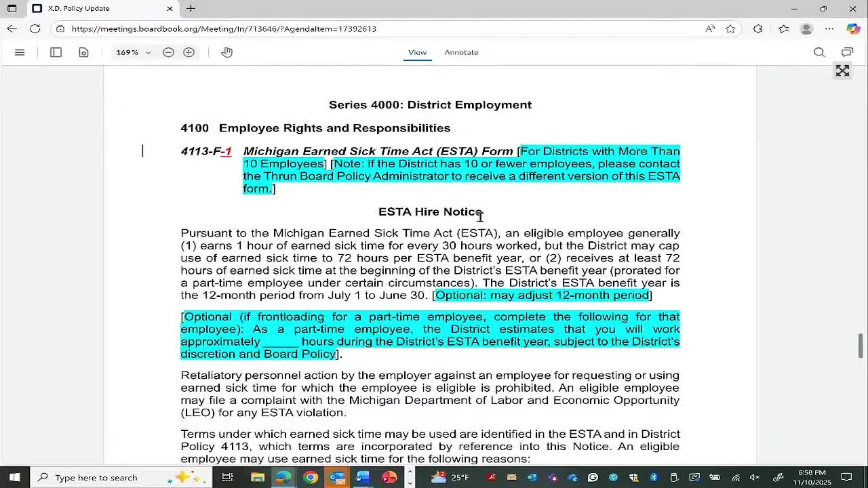Open the PDF sidebar menu (hamburger icon)
The width and height of the screenshot is (868, 488).
[20, 52]
